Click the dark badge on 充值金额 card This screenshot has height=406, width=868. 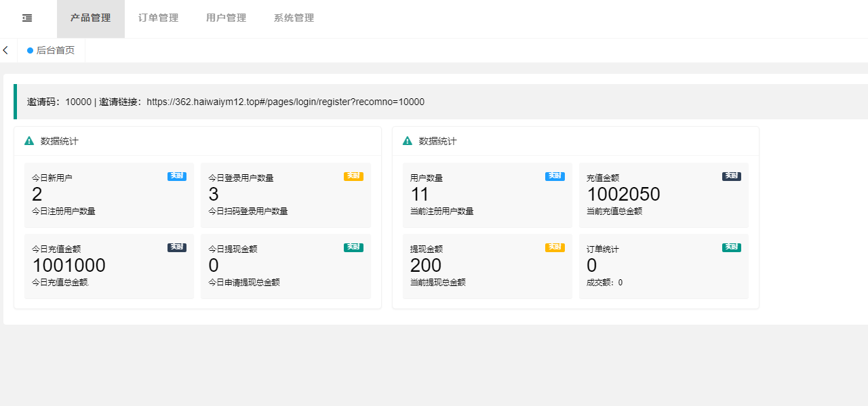[x=731, y=176]
